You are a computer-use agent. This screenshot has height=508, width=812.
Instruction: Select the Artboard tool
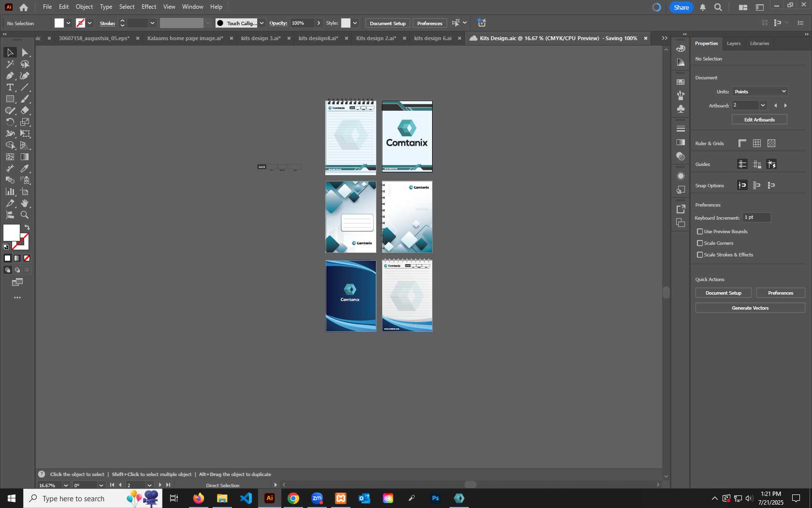click(x=25, y=192)
